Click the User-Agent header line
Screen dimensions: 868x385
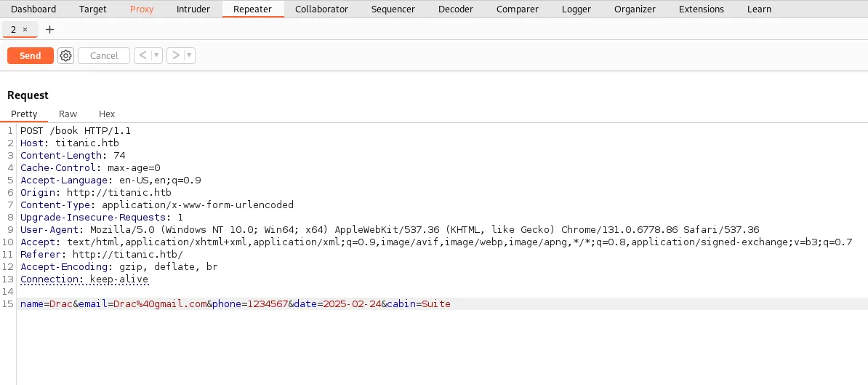click(x=390, y=229)
